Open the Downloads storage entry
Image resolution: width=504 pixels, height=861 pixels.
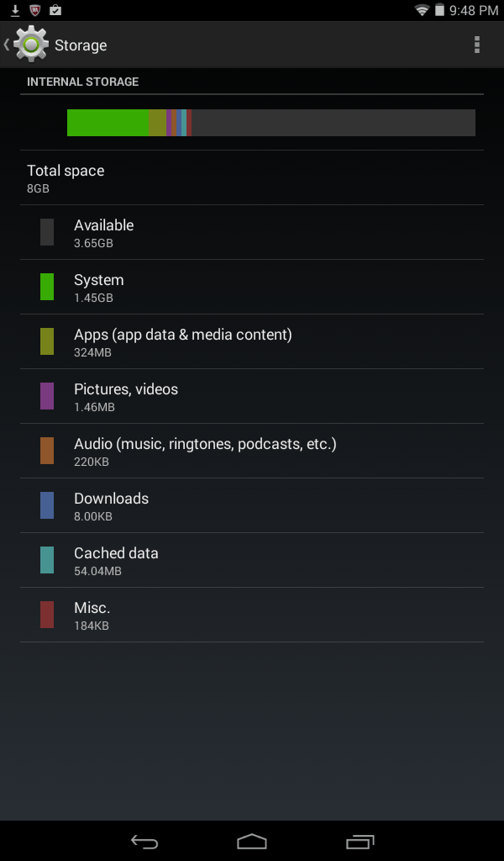(x=252, y=505)
